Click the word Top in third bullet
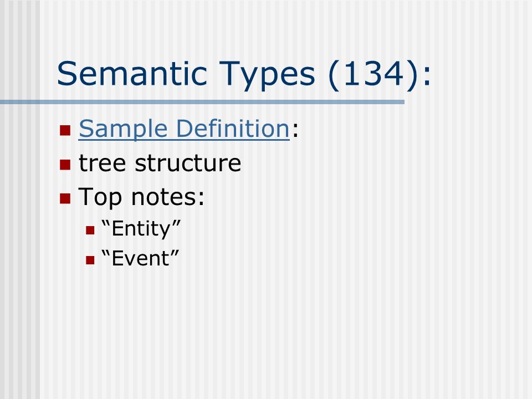Screen dimensions: 532x399 click(100, 197)
